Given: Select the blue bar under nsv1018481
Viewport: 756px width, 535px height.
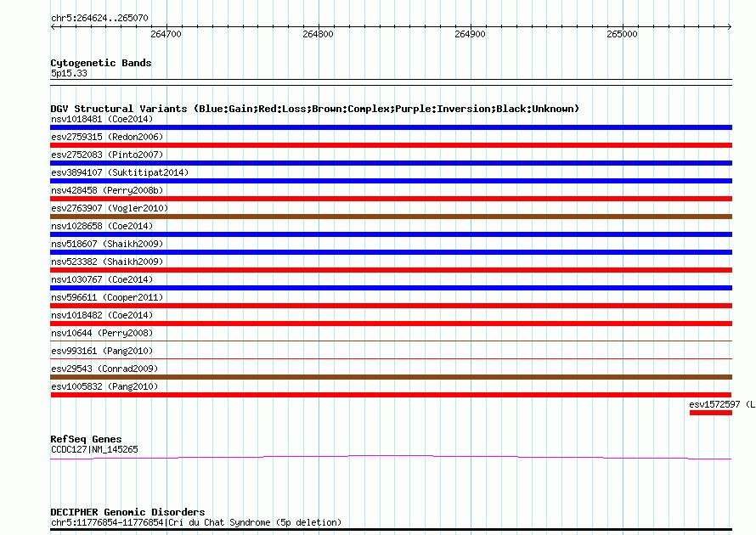Looking at the screenshot, I should click(x=391, y=127).
